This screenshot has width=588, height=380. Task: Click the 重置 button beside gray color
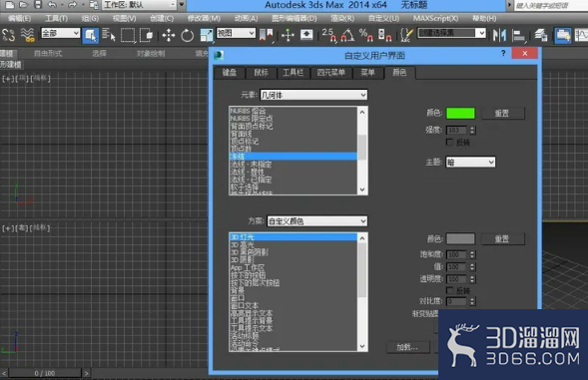(x=502, y=239)
